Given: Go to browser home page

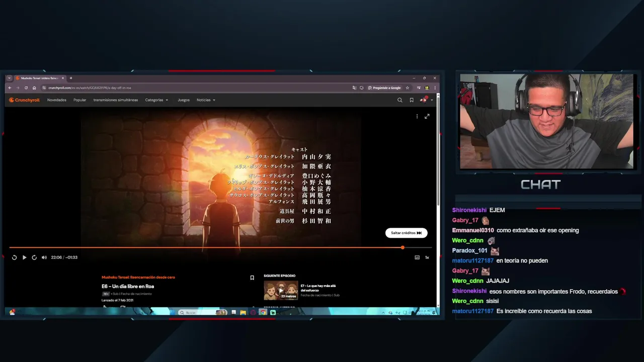Looking at the screenshot, I should tap(34, 87).
